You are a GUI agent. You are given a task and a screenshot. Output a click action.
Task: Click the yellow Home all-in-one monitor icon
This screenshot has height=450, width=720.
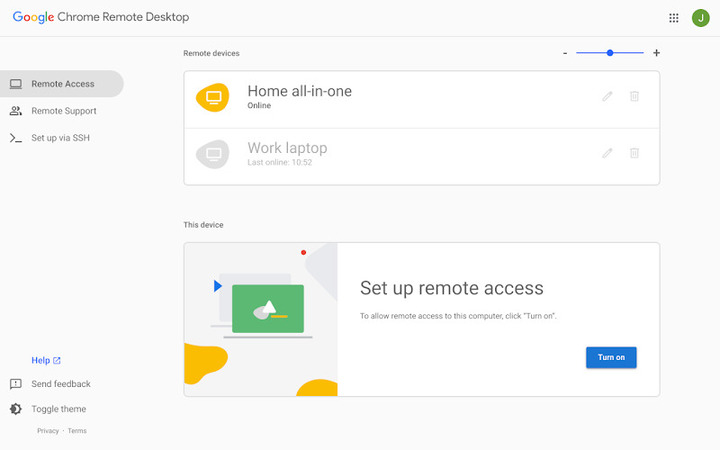coord(212,97)
